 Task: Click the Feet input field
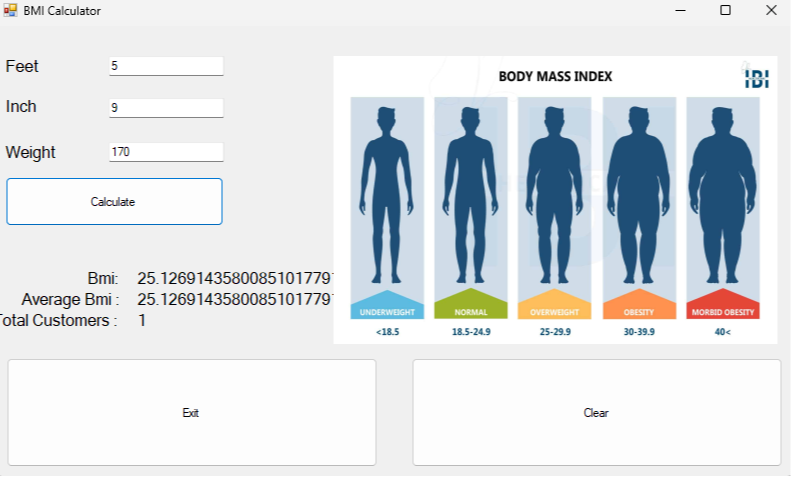pyautogui.click(x=166, y=66)
